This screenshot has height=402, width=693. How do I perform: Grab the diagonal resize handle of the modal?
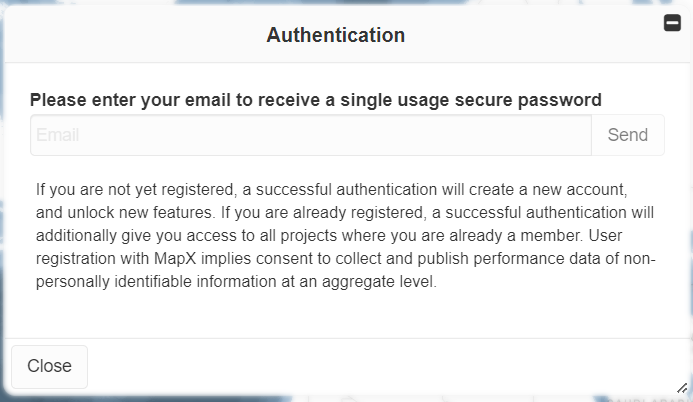tap(681, 387)
